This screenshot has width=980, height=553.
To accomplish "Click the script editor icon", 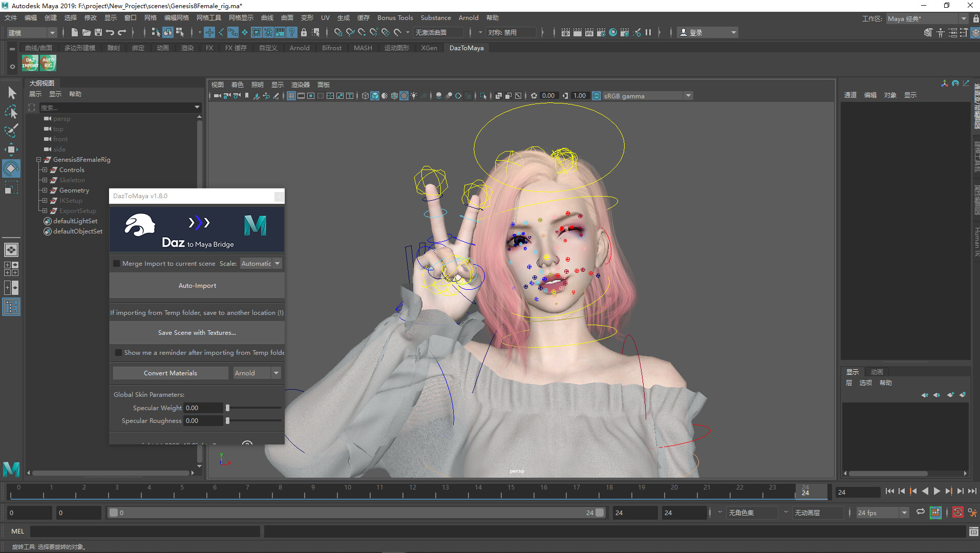I will coord(973,531).
